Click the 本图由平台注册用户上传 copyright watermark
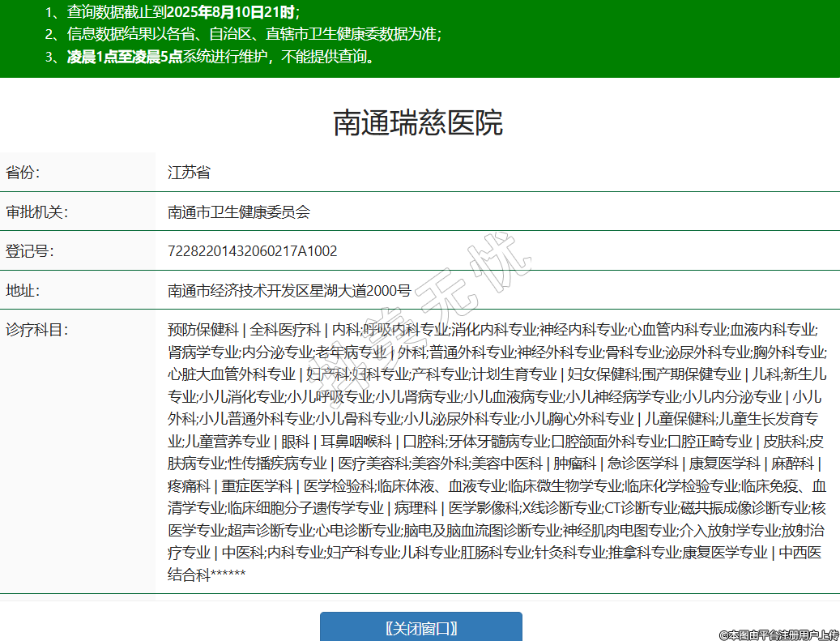 point(778,635)
